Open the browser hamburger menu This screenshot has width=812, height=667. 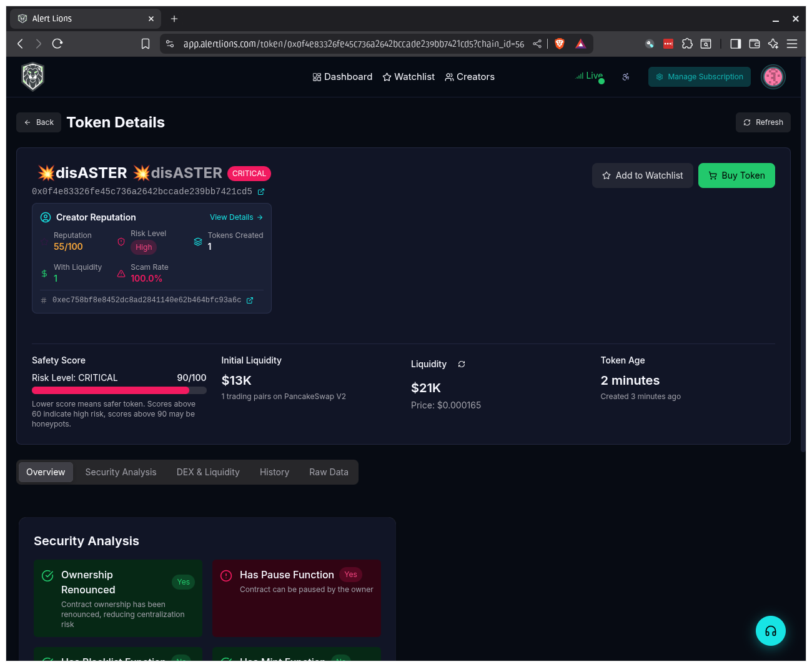click(791, 44)
